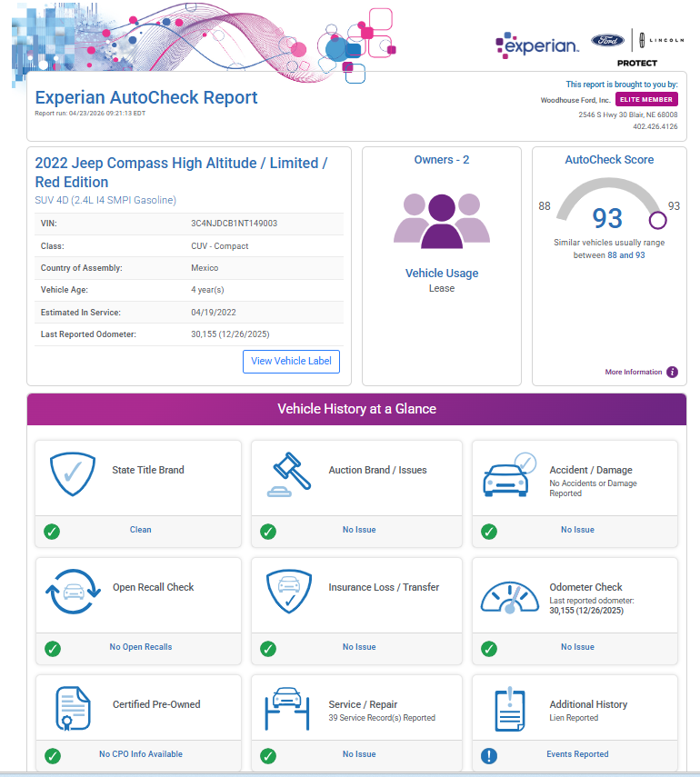Open the Clean title status link
Viewport: 700px width, 777px height.
coord(141,530)
